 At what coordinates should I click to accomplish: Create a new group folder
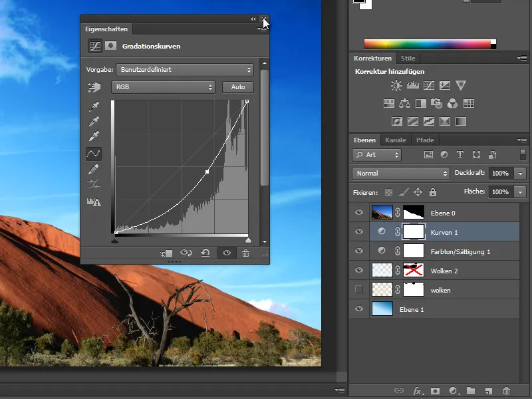(x=471, y=390)
